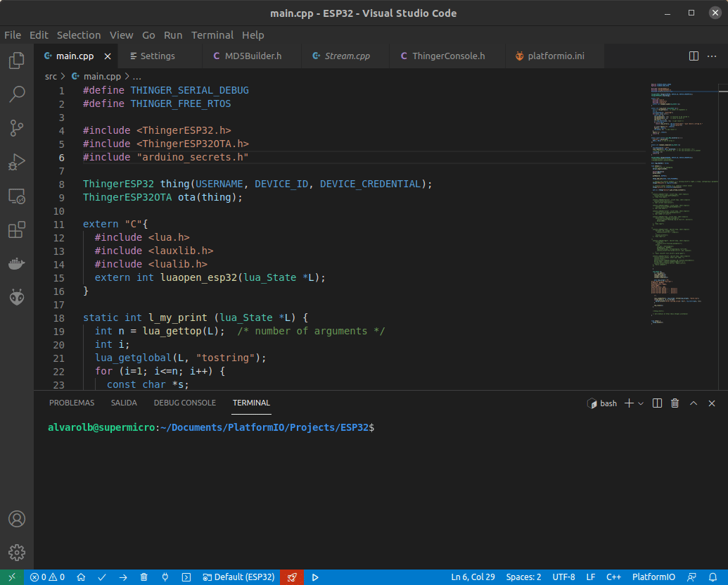
Task: Open terminal launch profile dropdown arrow
Action: tap(641, 403)
